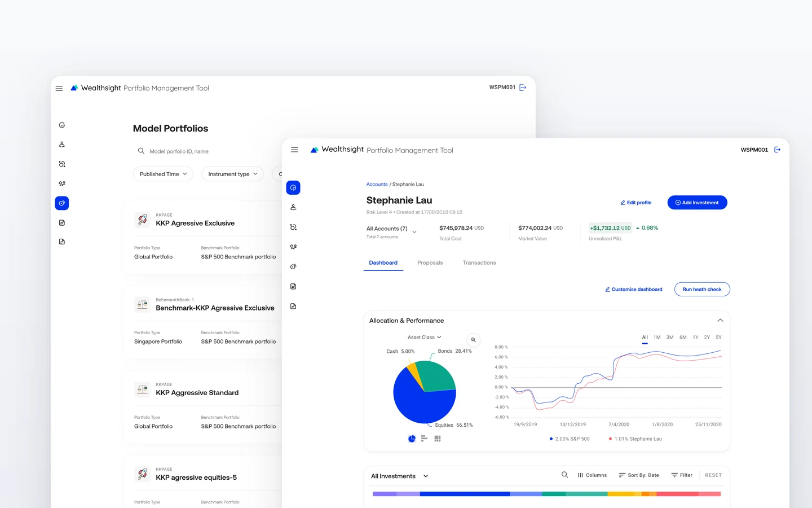Expand All Investments dropdown
The image size is (812, 508).
pos(400,476)
